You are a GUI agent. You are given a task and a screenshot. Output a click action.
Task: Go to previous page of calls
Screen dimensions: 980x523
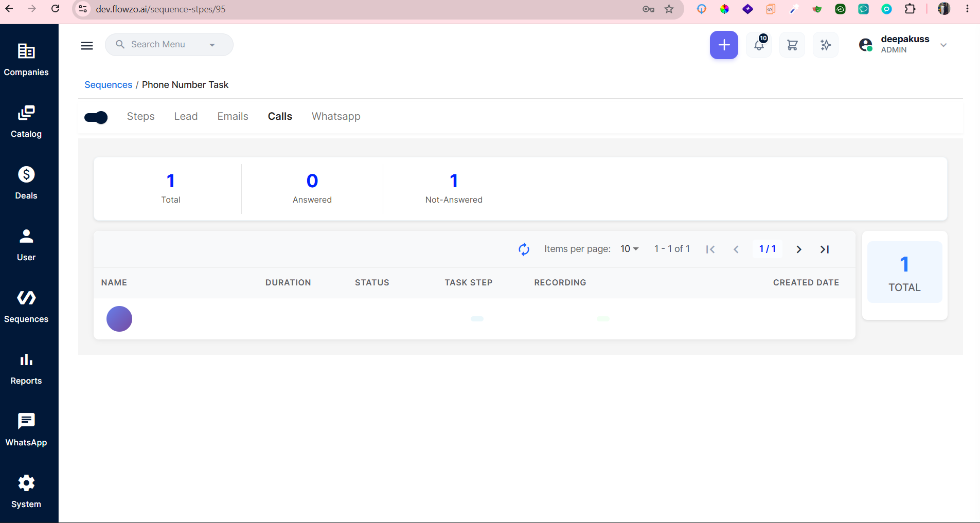click(x=736, y=249)
